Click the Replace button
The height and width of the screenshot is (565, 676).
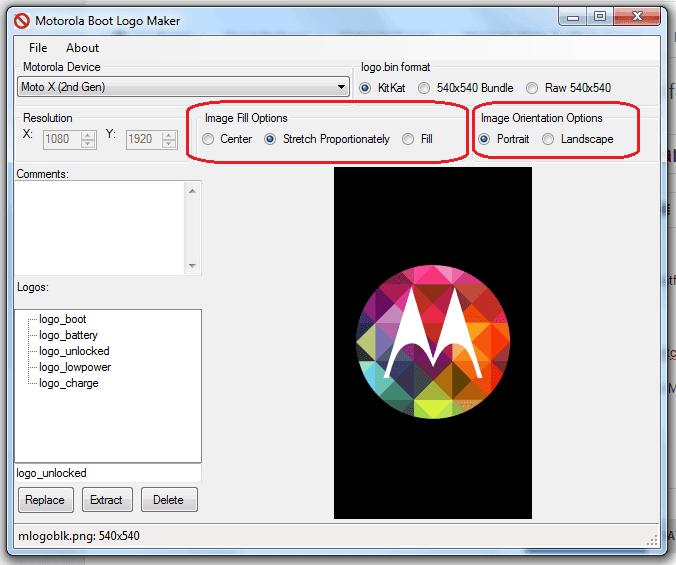point(46,500)
